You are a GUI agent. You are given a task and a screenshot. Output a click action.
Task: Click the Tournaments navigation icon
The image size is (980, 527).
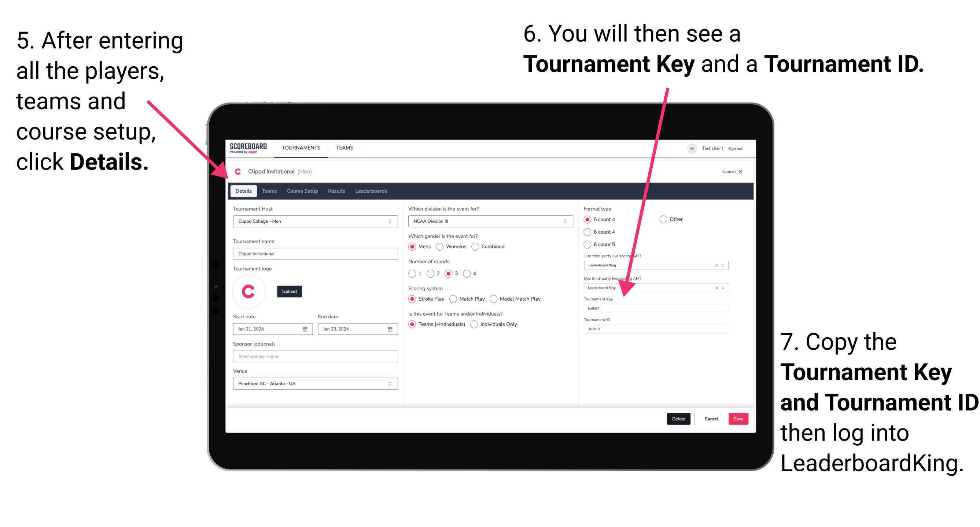(x=301, y=148)
